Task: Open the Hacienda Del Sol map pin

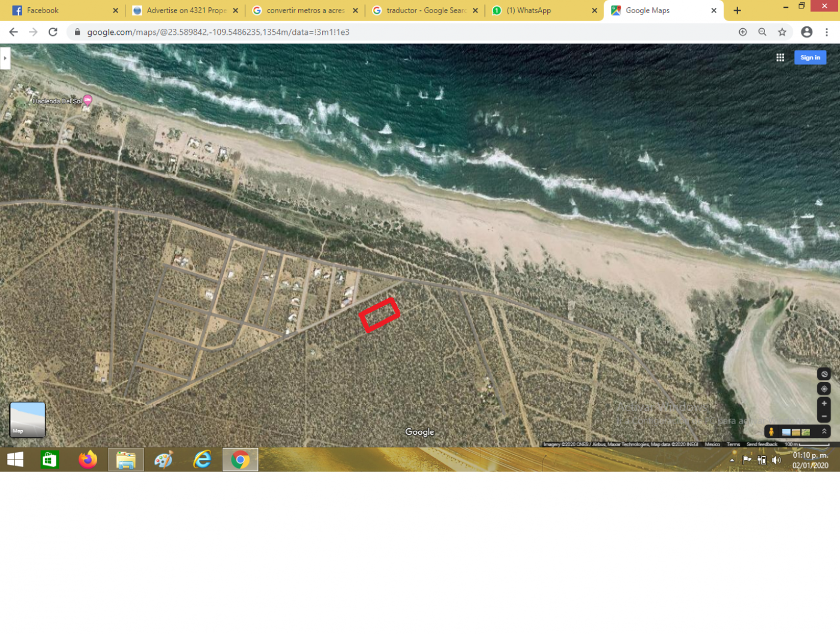Action: point(88,100)
